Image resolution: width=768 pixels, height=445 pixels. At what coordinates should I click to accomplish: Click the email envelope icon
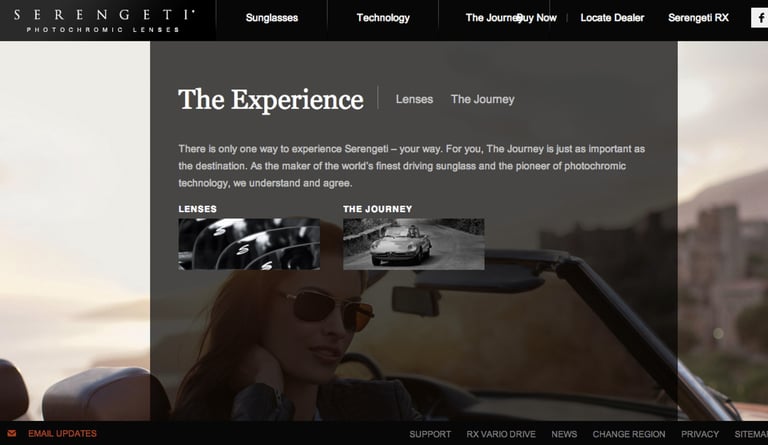pos(12,433)
